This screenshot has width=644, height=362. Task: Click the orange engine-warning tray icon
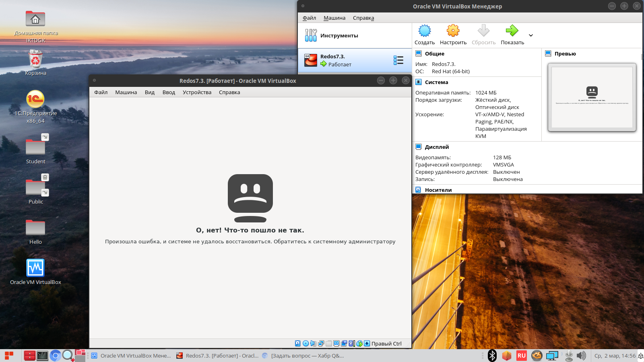(537, 356)
